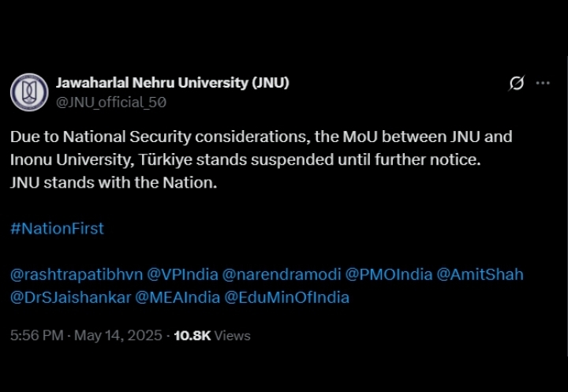Screen dimensions: 568x392
Task: Click the @JNU_official_50 handle
Action: coord(111,103)
